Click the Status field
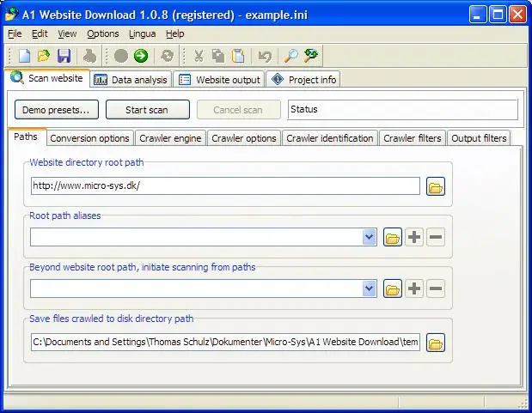The image size is (532, 413). pos(403,110)
